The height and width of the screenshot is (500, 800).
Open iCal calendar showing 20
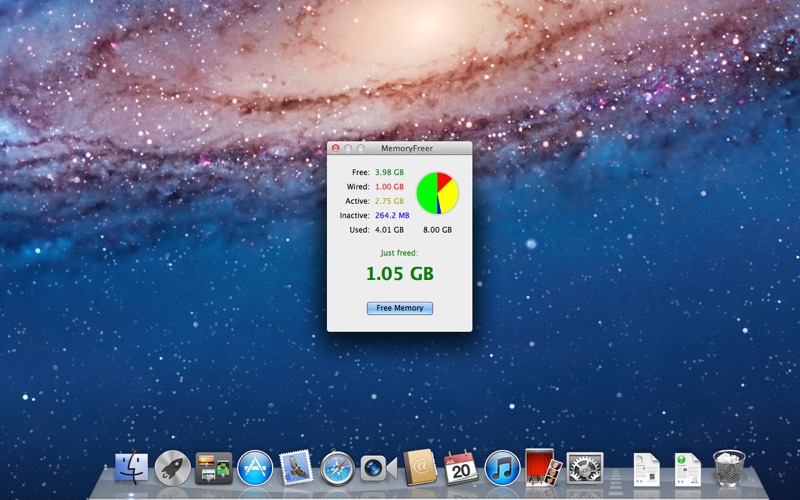(x=461, y=468)
